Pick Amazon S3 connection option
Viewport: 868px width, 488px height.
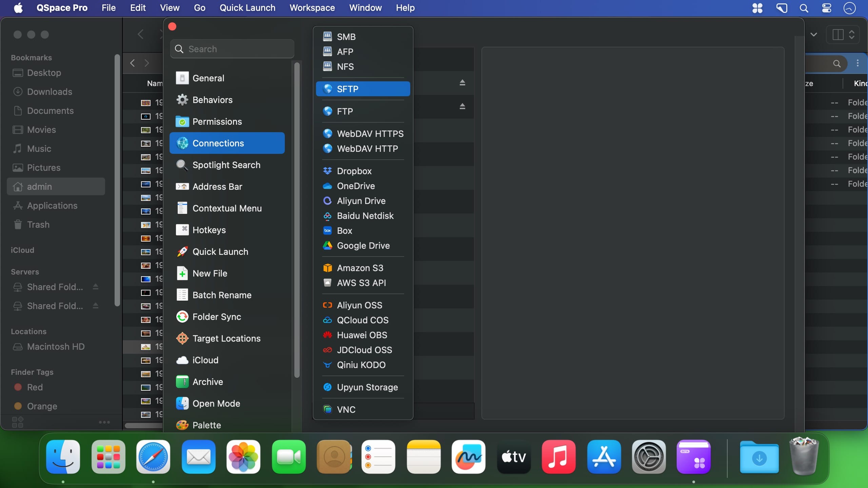pos(360,268)
